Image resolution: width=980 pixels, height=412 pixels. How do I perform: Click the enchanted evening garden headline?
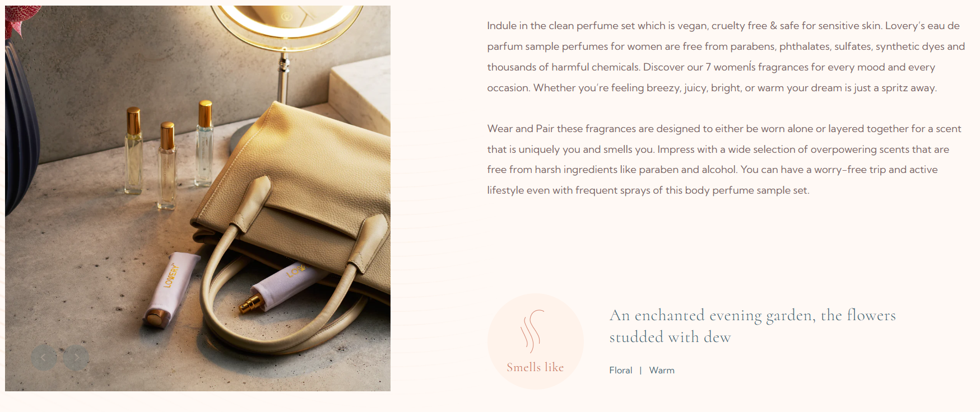pos(752,326)
